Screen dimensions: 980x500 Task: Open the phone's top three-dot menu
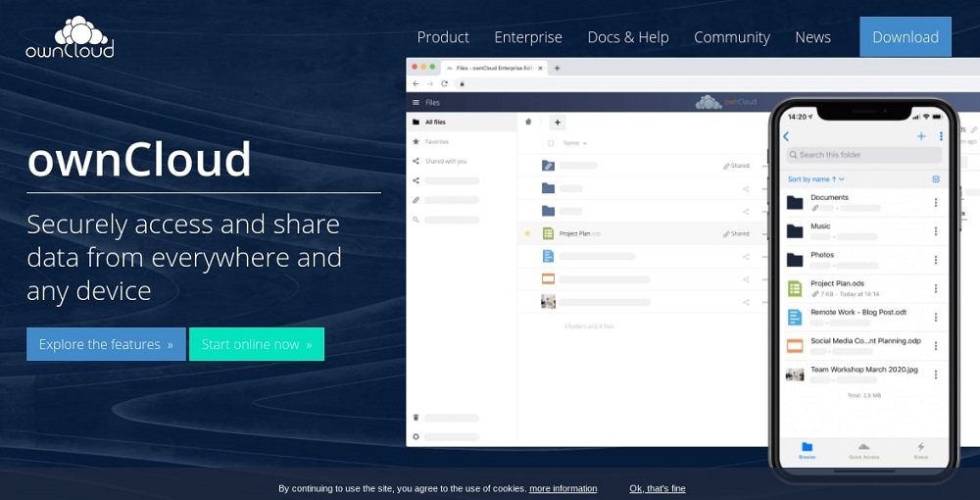pyautogui.click(x=941, y=136)
